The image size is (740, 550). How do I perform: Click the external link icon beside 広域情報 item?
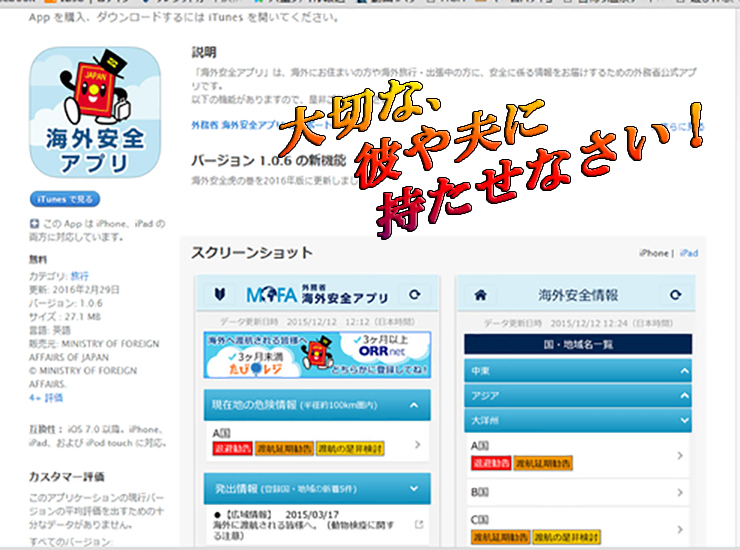(419, 525)
